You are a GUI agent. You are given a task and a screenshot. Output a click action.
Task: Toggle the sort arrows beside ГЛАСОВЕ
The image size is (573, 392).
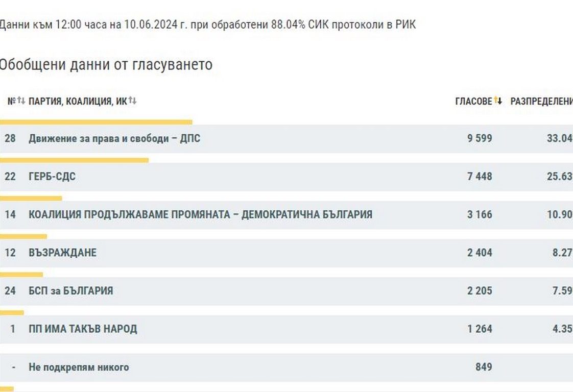point(498,101)
